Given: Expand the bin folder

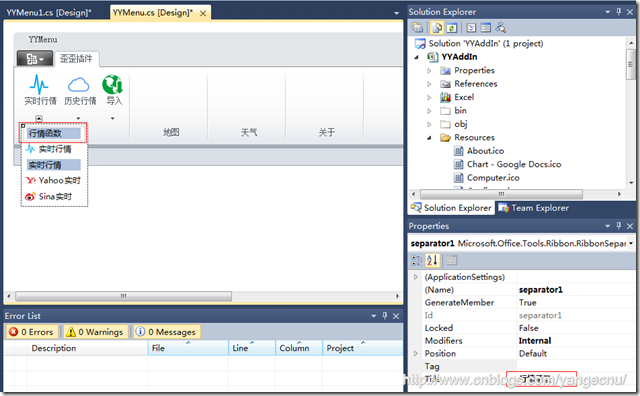Looking at the screenshot, I should 429,111.
